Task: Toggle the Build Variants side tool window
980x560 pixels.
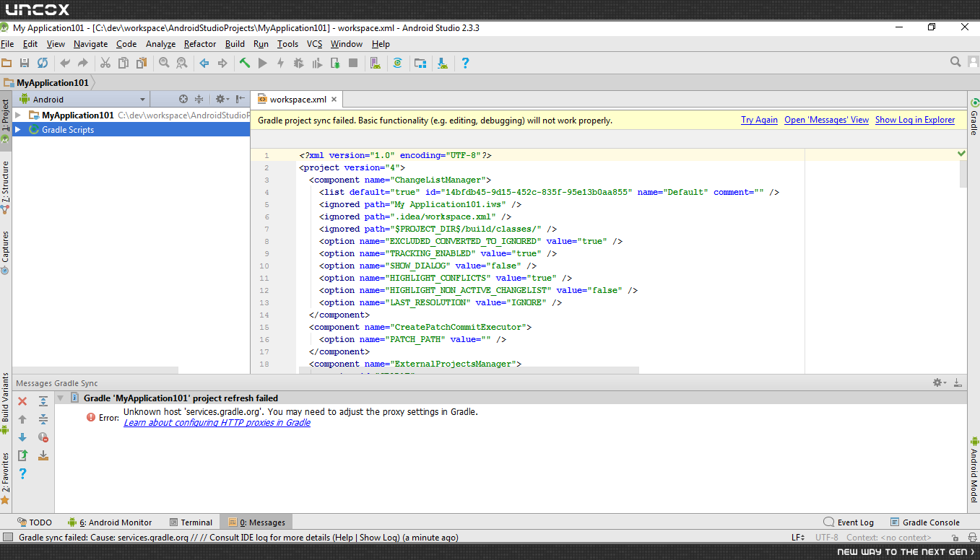Action: tap(6, 404)
